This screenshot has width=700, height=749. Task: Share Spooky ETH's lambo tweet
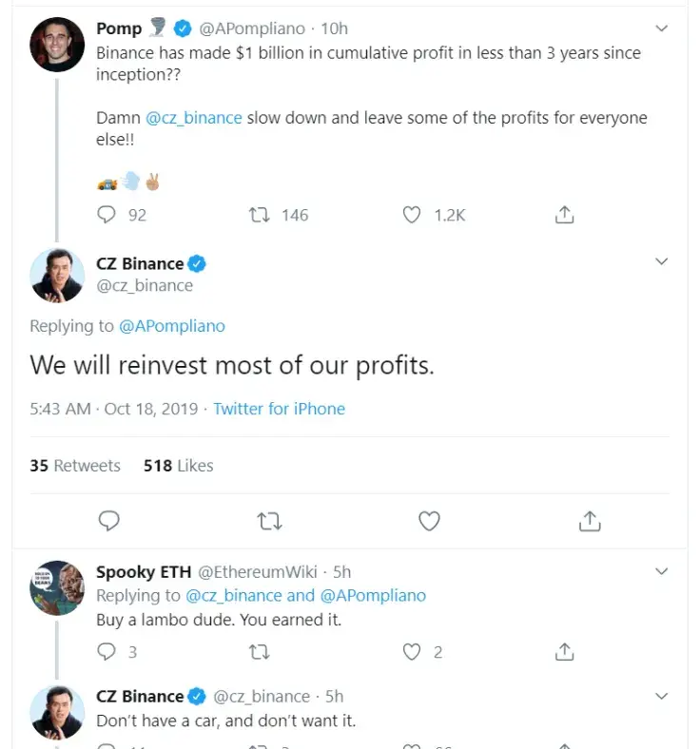coord(564,651)
